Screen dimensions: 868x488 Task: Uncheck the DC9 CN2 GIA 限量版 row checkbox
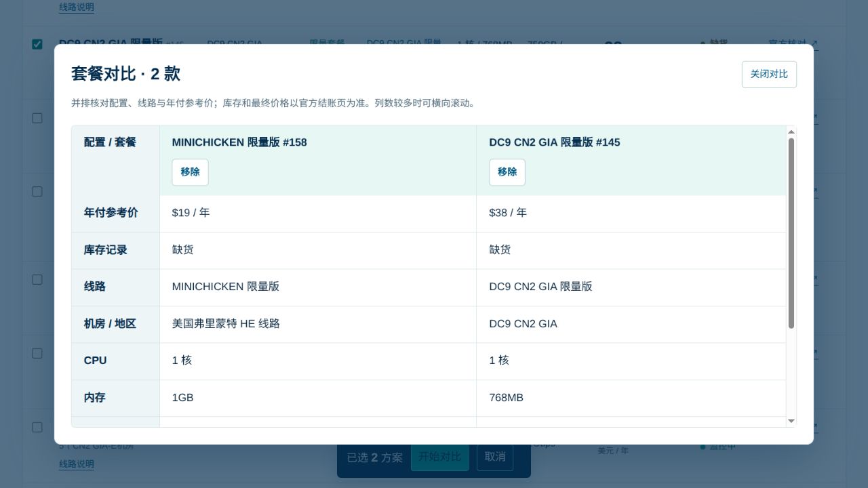tap(37, 44)
